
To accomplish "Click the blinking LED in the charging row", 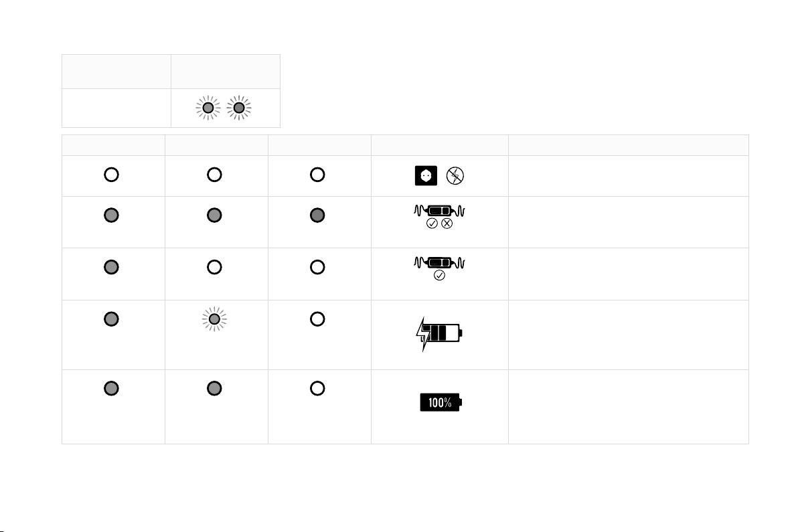I will tap(214, 319).
